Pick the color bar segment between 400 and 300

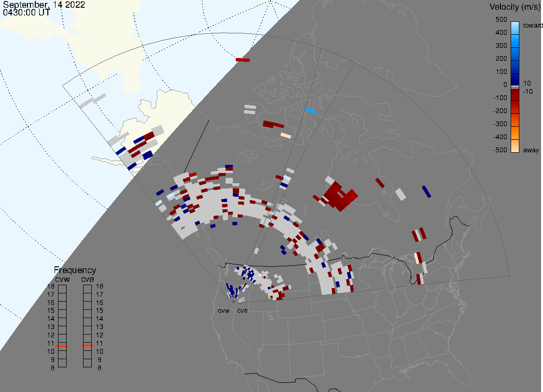(515, 41)
